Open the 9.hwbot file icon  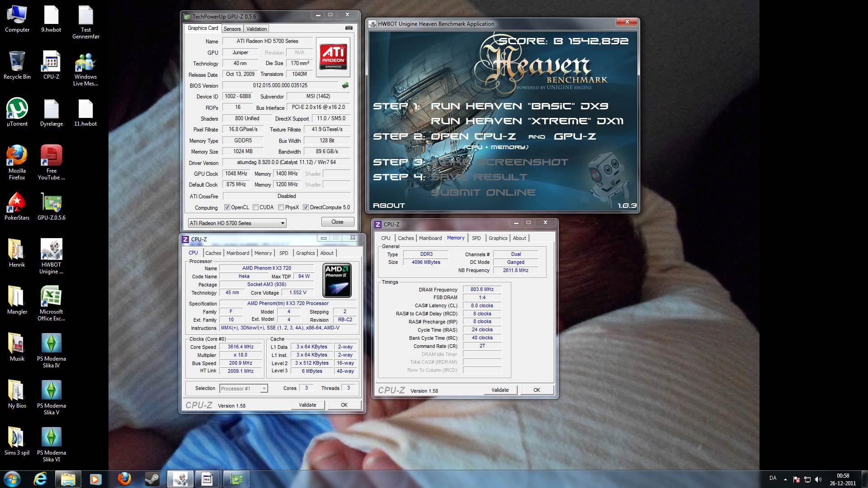[51, 19]
